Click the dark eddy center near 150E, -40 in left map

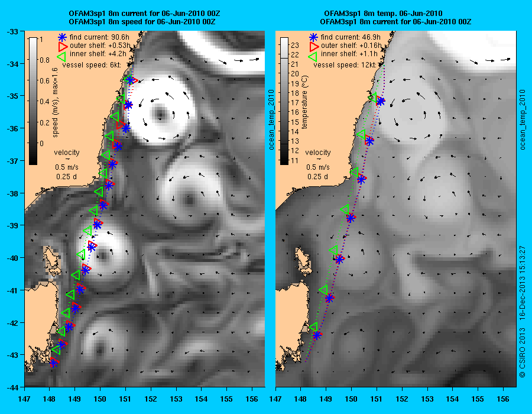(103, 255)
